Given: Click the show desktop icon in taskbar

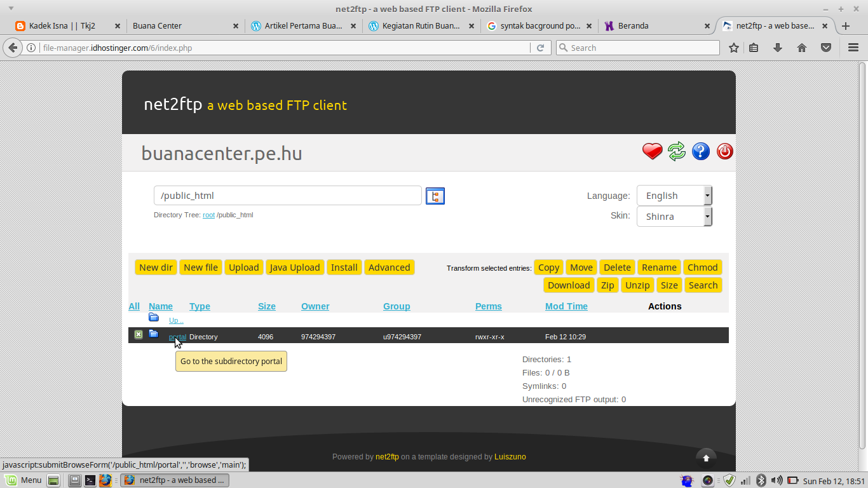Looking at the screenshot, I should 53,480.
